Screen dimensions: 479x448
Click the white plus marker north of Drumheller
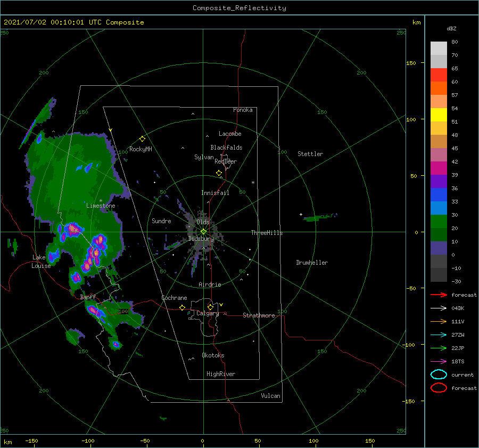[301, 214]
